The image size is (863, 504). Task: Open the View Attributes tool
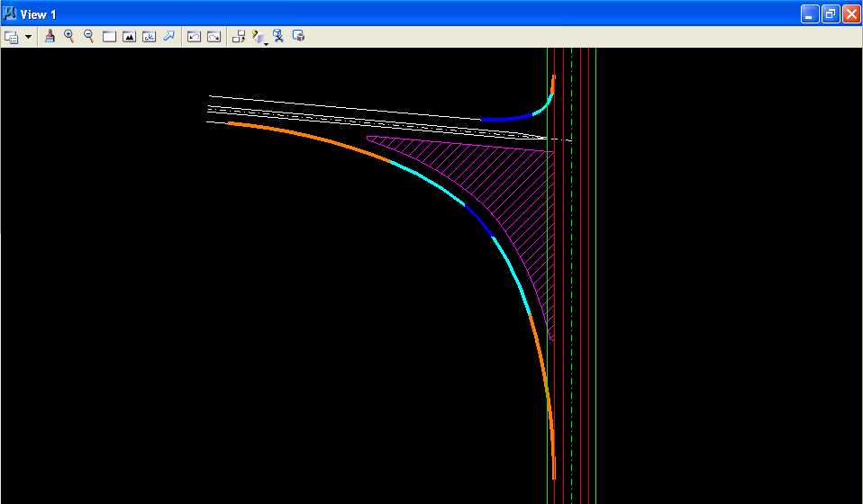(12, 37)
